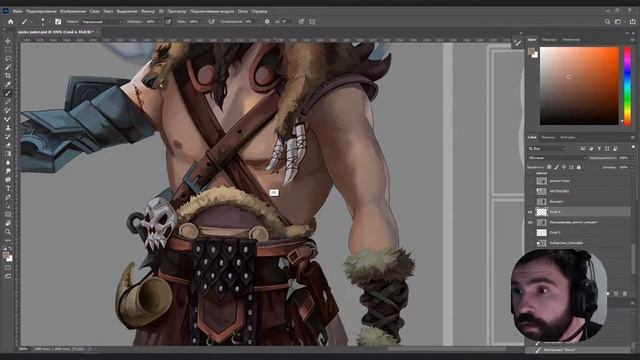Open the Справка menu
Viewport: 640px width, 360px height.
259,11
